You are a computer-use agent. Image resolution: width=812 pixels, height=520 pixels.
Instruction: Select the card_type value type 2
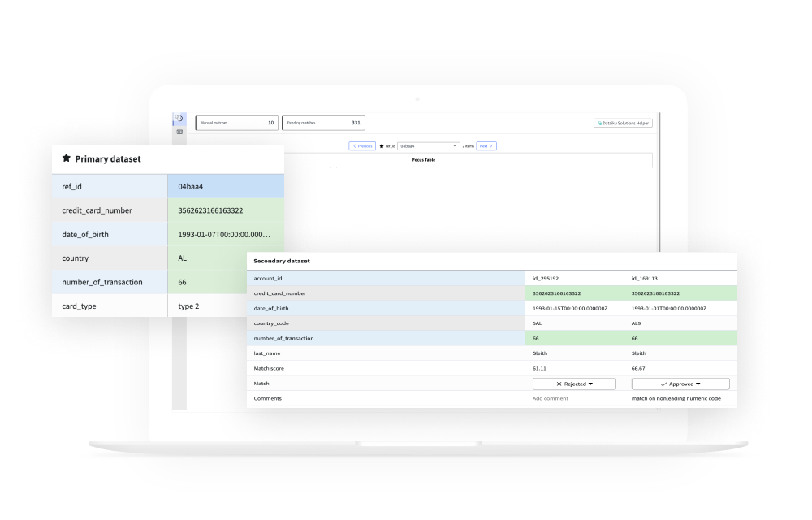tap(188, 306)
